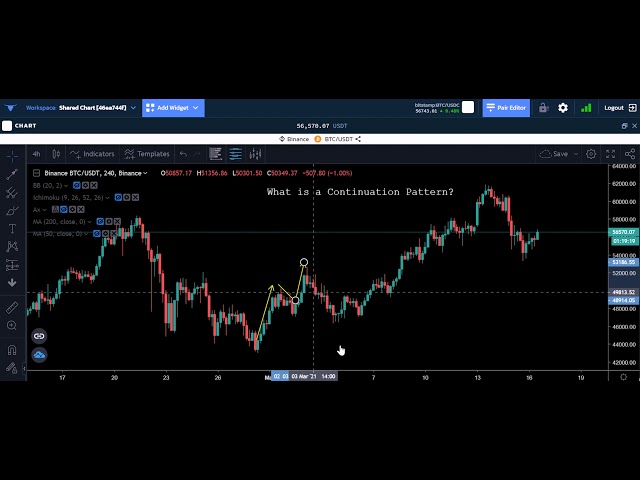The width and height of the screenshot is (640, 480).
Task: Toggle the blue horizontal lines toolbar icon
Action: pos(236,154)
